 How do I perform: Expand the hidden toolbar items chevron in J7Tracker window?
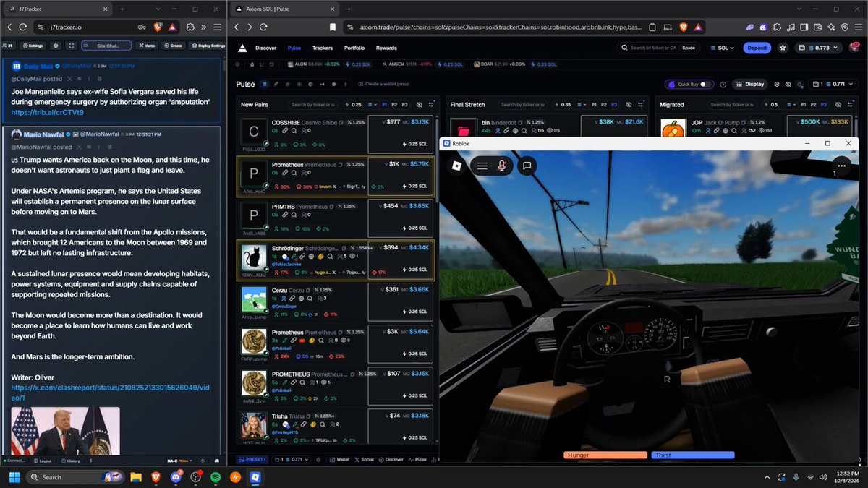point(205,27)
